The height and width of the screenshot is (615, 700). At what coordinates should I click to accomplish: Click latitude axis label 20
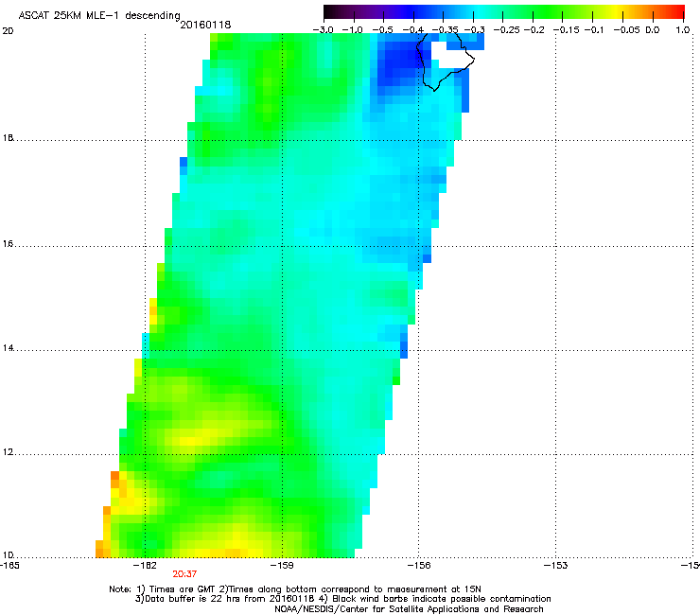tap(8, 31)
